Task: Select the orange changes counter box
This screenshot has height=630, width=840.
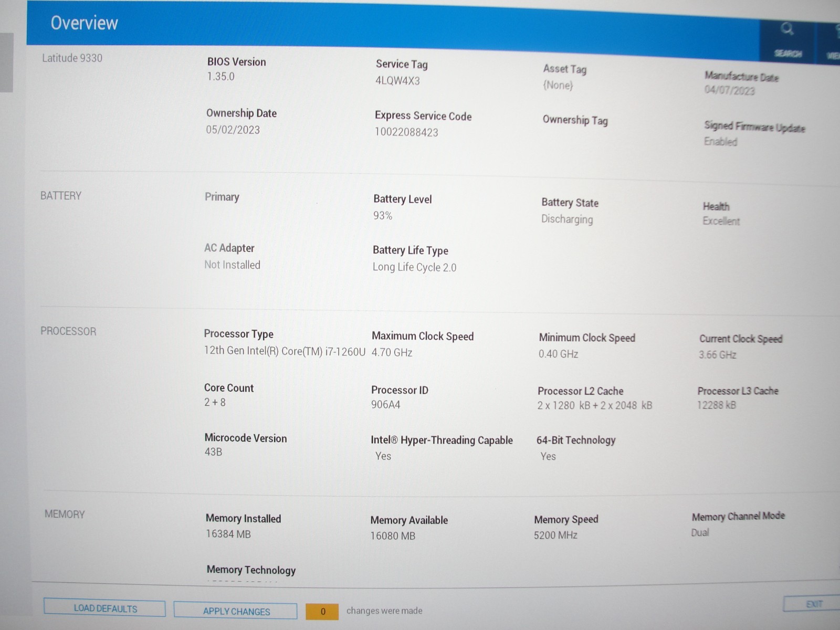Action: (x=322, y=611)
